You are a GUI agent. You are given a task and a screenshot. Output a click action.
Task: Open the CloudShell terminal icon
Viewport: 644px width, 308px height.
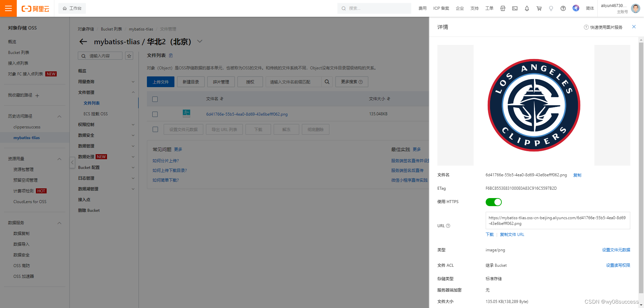[x=515, y=8]
